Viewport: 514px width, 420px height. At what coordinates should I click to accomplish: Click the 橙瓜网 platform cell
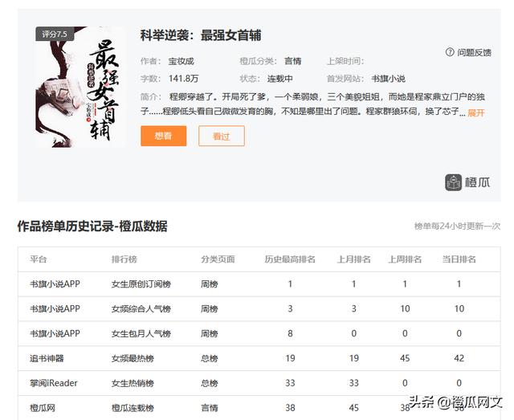[43, 408]
